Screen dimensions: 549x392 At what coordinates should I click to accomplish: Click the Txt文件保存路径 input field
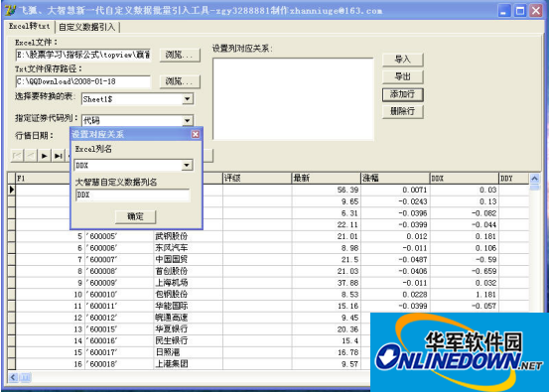click(83, 81)
